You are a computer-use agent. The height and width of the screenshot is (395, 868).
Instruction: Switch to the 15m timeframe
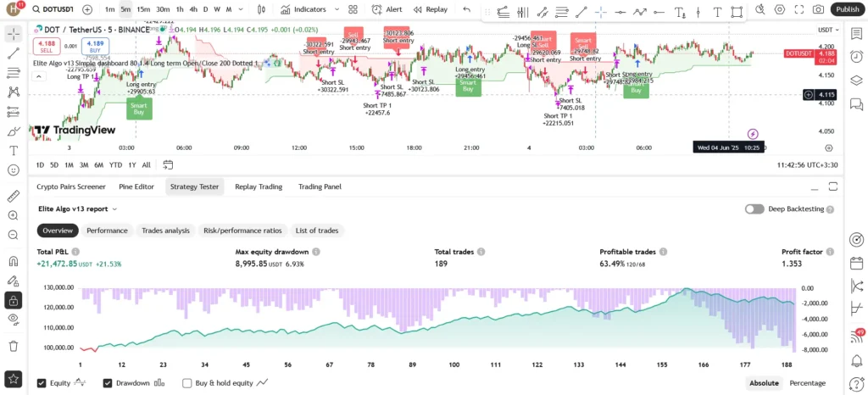point(143,9)
